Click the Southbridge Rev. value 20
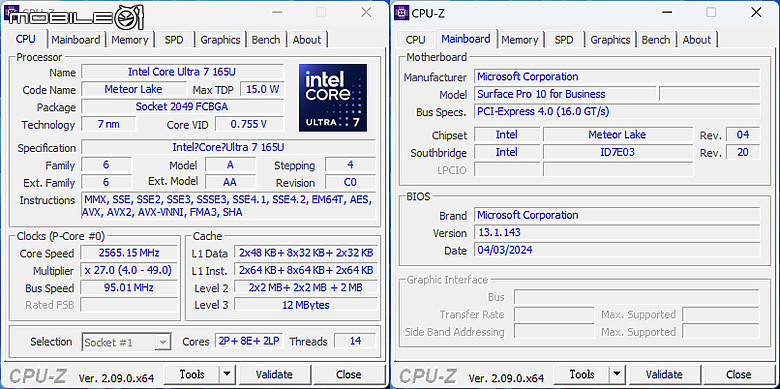The height and width of the screenshot is (389, 780). click(743, 152)
